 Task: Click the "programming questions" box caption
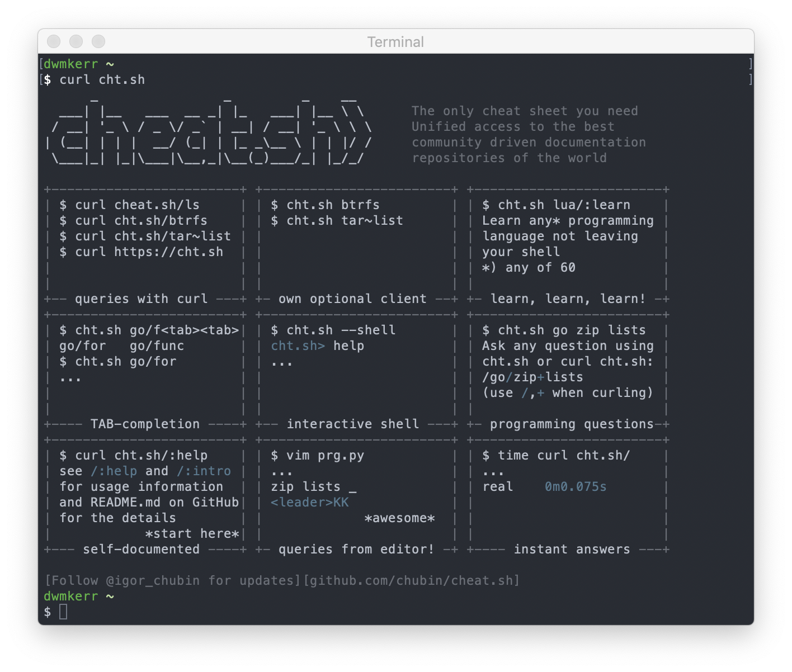[572, 424]
